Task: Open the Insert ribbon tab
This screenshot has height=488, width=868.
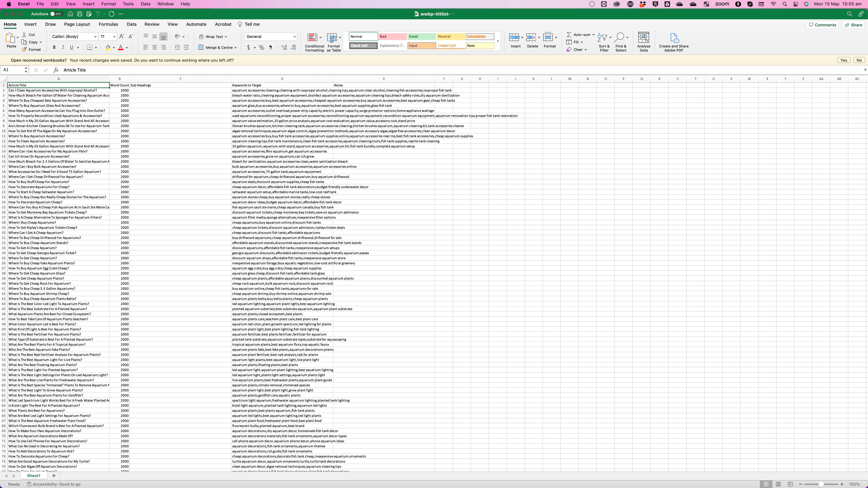Action: [x=30, y=24]
